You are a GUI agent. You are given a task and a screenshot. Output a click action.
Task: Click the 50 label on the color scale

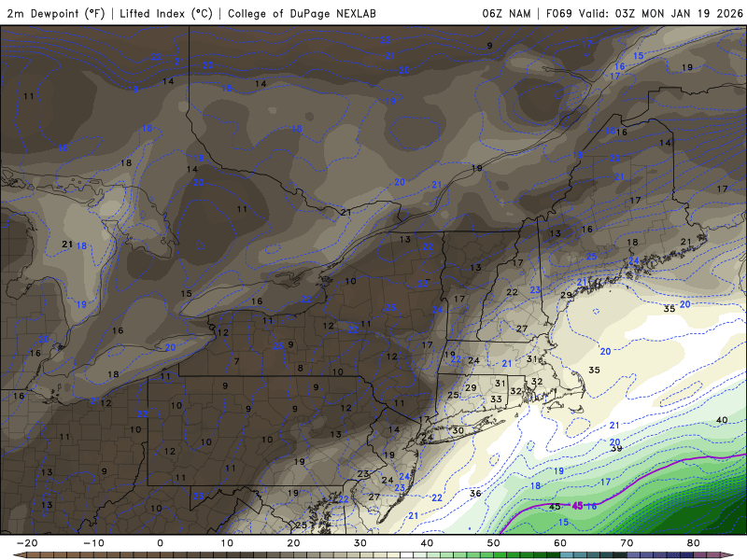[494, 543]
